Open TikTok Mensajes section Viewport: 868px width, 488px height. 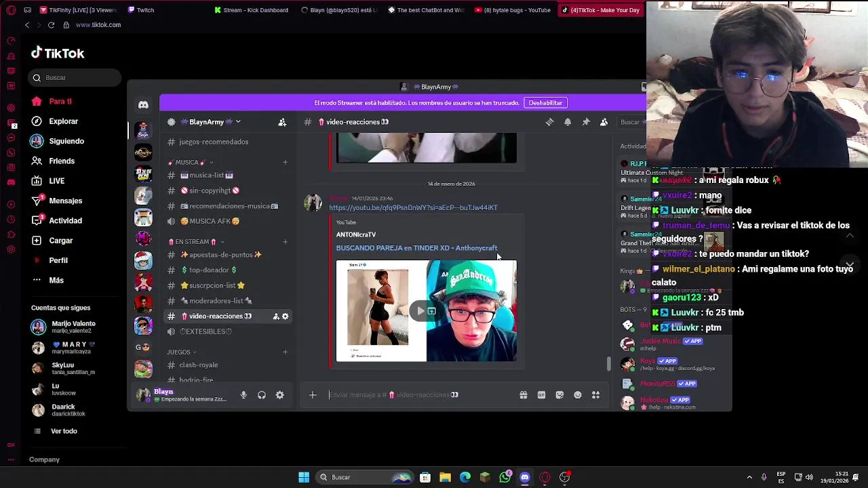tap(66, 201)
